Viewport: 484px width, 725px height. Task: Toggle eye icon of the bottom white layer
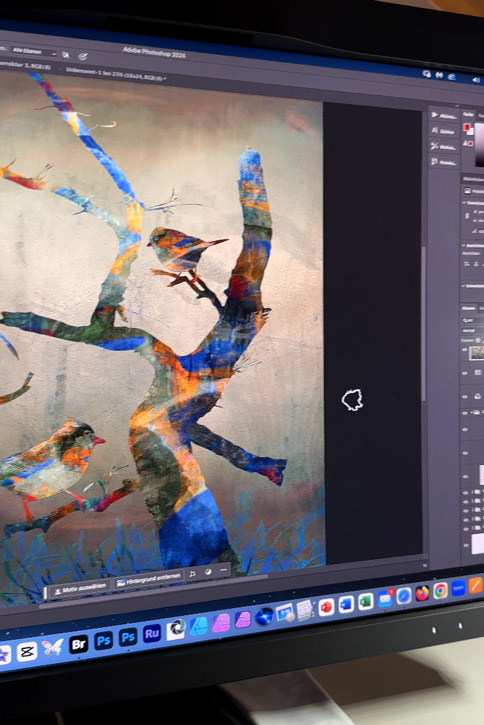[466, 545]
